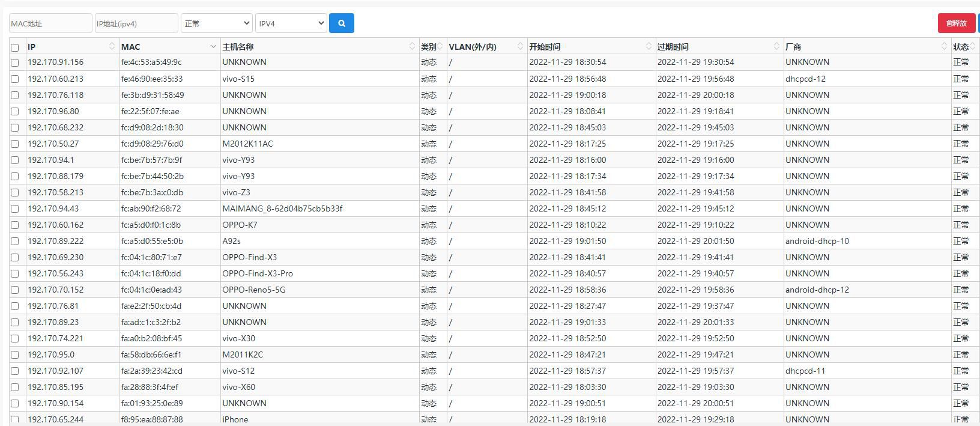This screenshot has width=980, height=426.
Task: Check the row for IP 192.170.91.156
Action: 15,62
